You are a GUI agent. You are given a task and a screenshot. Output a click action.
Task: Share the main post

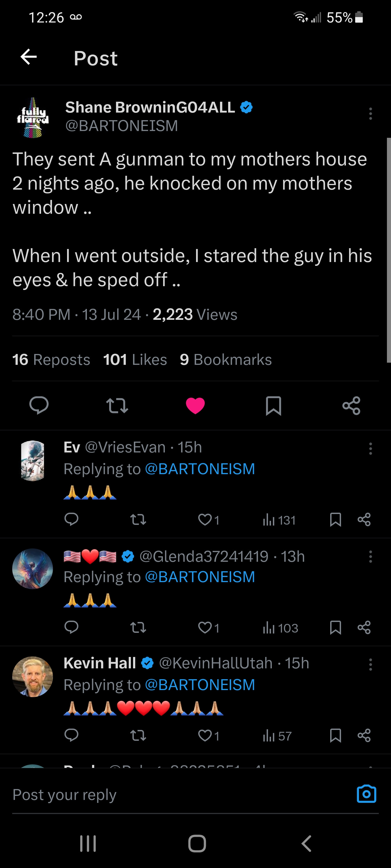pos(351,405)
